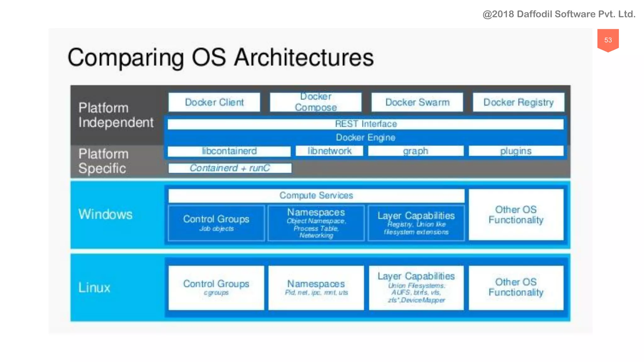
Task: Click the plugins box
Action: [x=516, y=151]
